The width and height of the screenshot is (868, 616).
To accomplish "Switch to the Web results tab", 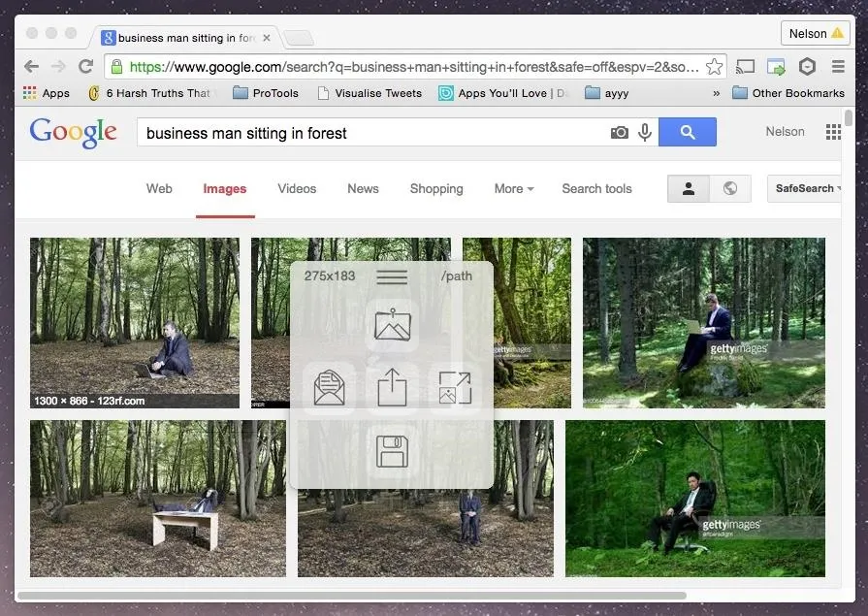I will [x=159, y=189].
